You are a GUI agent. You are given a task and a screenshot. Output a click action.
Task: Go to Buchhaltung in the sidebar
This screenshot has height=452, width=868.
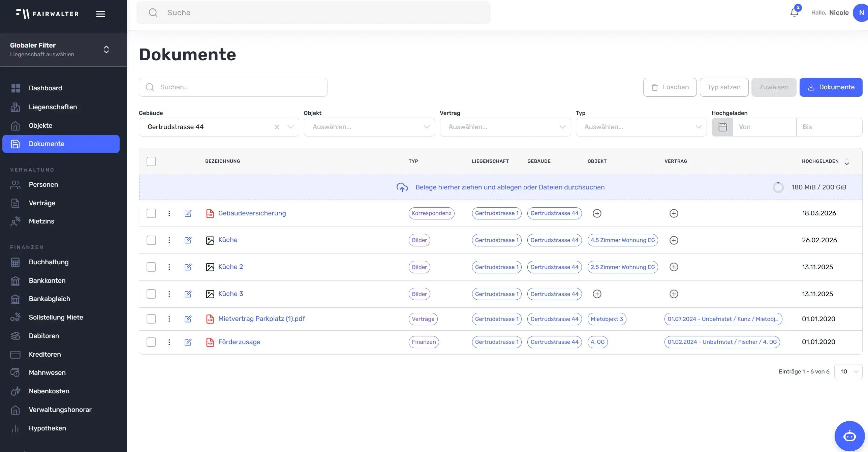click(49, 262)
